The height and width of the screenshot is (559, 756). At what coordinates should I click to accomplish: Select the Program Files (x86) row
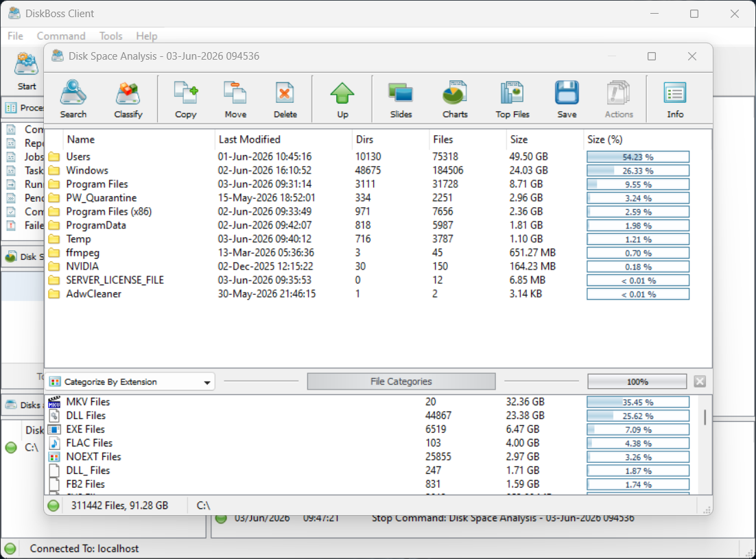pos(369,211)
